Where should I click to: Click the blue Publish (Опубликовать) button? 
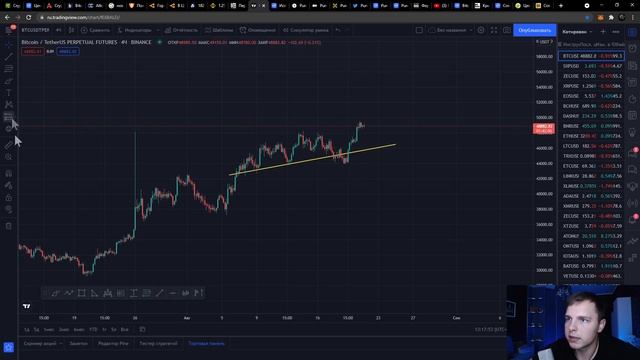click(534, 30)
